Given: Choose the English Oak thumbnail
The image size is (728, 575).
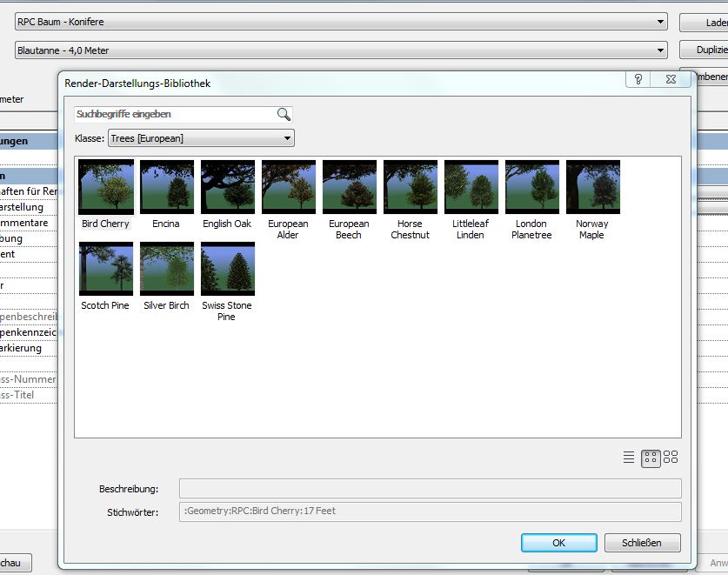Looking at the screenshot, I should (x=228, y=187).
